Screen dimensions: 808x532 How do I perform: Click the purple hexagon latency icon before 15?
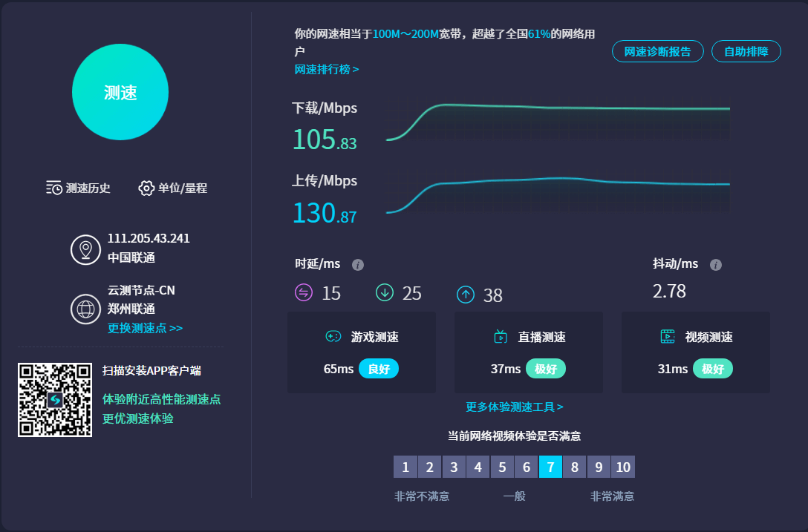pos(304,293)
